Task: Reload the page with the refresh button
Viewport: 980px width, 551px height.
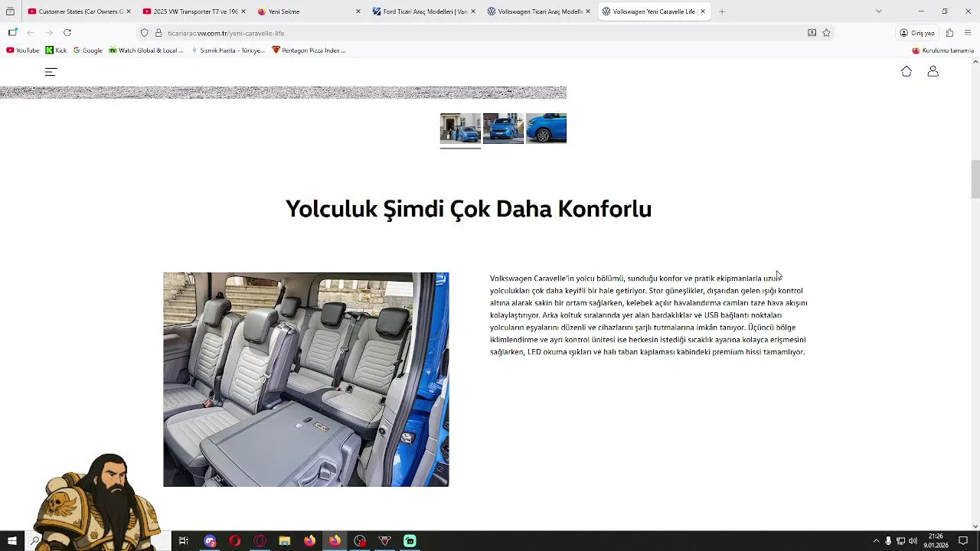Action: (67, 33)
